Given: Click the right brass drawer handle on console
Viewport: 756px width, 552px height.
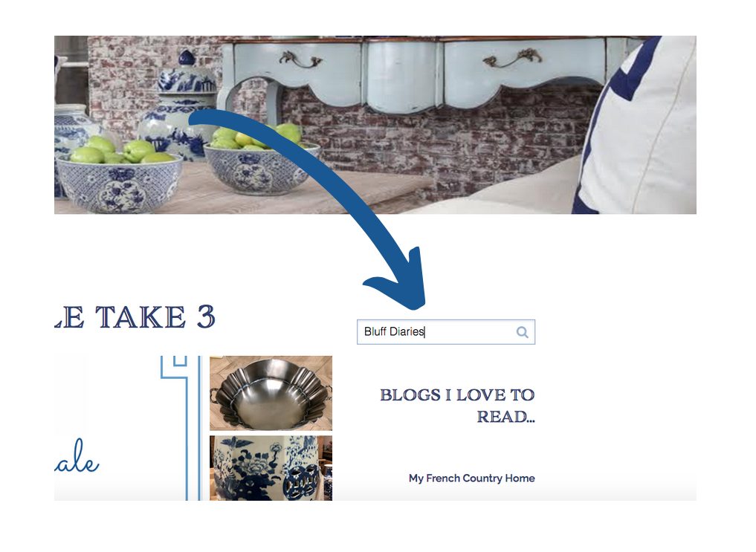Looking at the screenshot, I should click(512, 58).
